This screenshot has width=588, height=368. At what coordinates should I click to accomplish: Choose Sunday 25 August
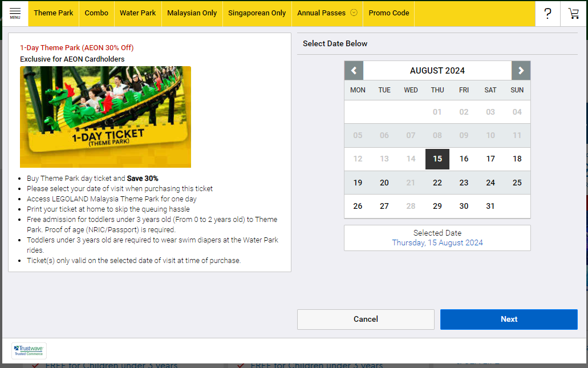517,183
